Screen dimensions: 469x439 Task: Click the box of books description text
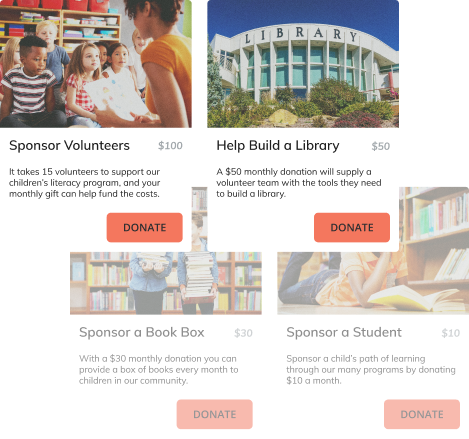coord(159,369)
